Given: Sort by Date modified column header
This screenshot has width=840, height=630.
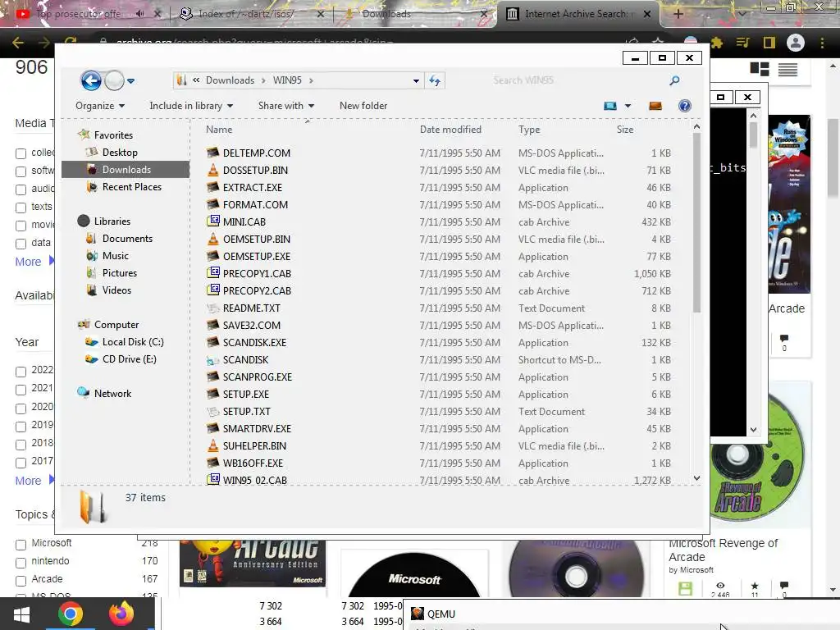Looking at the screenshot, I should 450,129.
